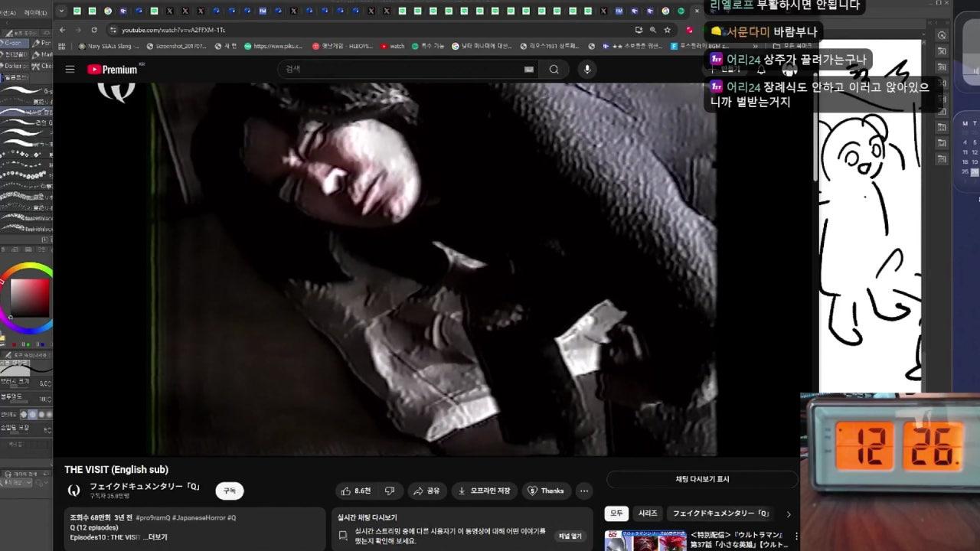Like the video with 8.6천 thumbs-up
The image size is (980, 551).
pyautogui.click(x=355, y=491)
